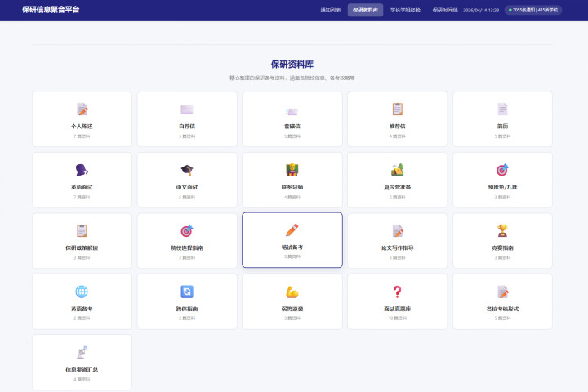Viewport: 588px width, 392px height.
Task: Open the 简历 resource card
Action: tap(502, 118)
